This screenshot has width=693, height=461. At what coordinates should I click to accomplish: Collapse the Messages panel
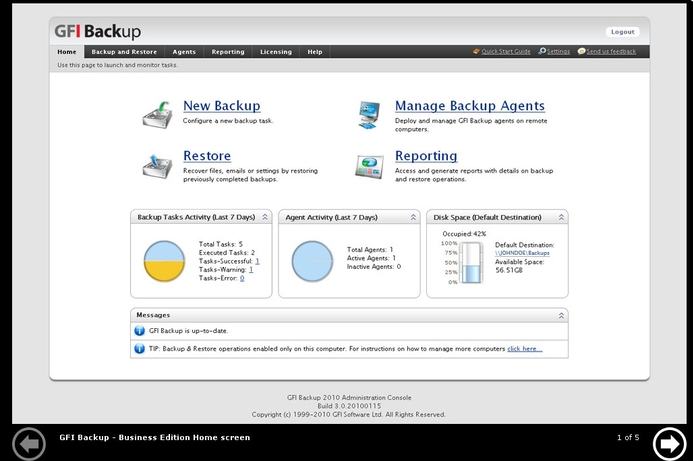tap(561, 315)
